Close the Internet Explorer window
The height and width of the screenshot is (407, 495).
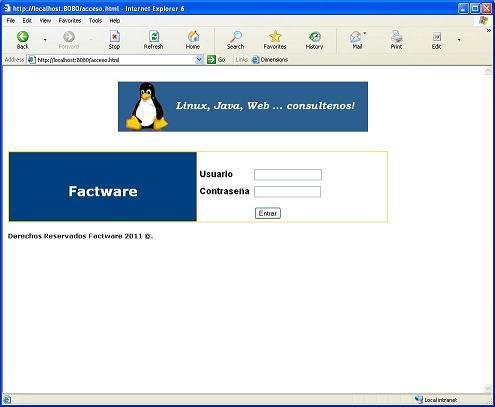(x=487, y=8)
